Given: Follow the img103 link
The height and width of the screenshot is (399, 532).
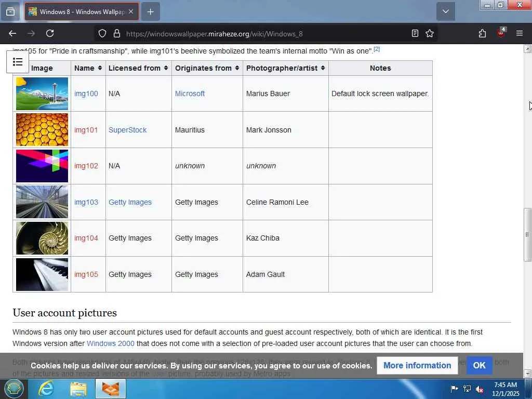Looking at the screenshot, I should point(86,202).
